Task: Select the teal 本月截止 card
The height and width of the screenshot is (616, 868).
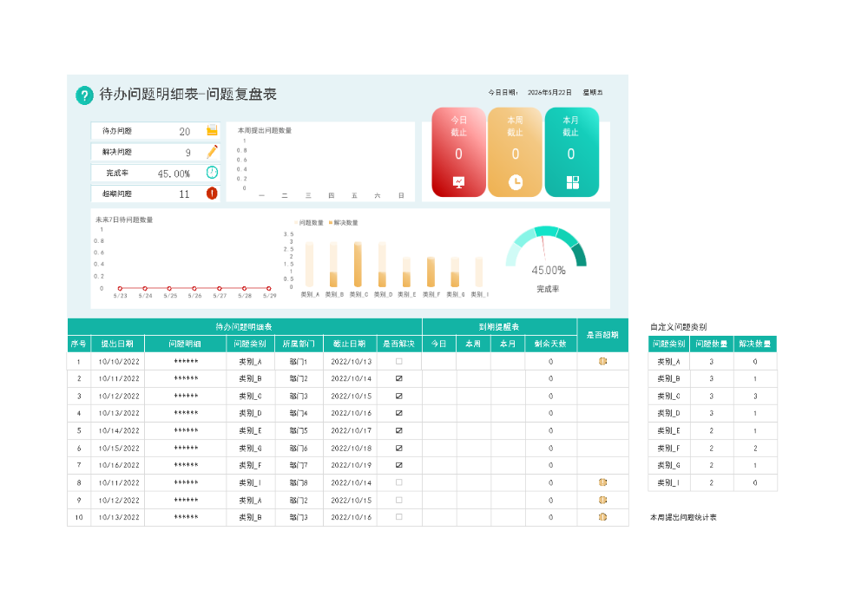Action: 572,152
